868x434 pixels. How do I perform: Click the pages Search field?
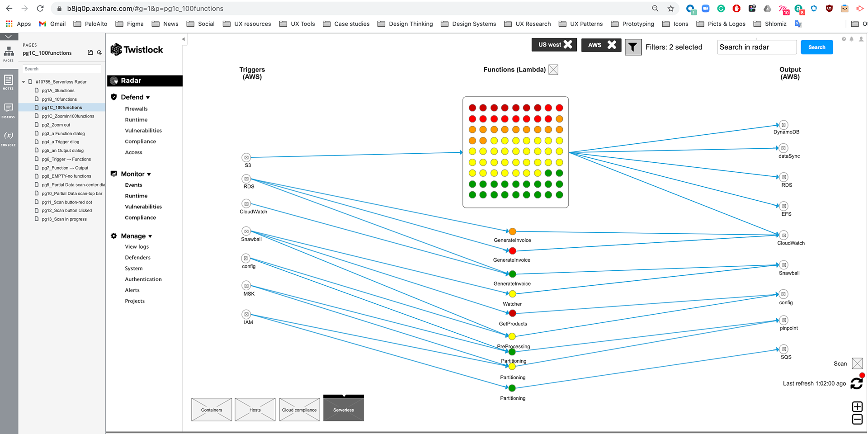pos(62,69)
